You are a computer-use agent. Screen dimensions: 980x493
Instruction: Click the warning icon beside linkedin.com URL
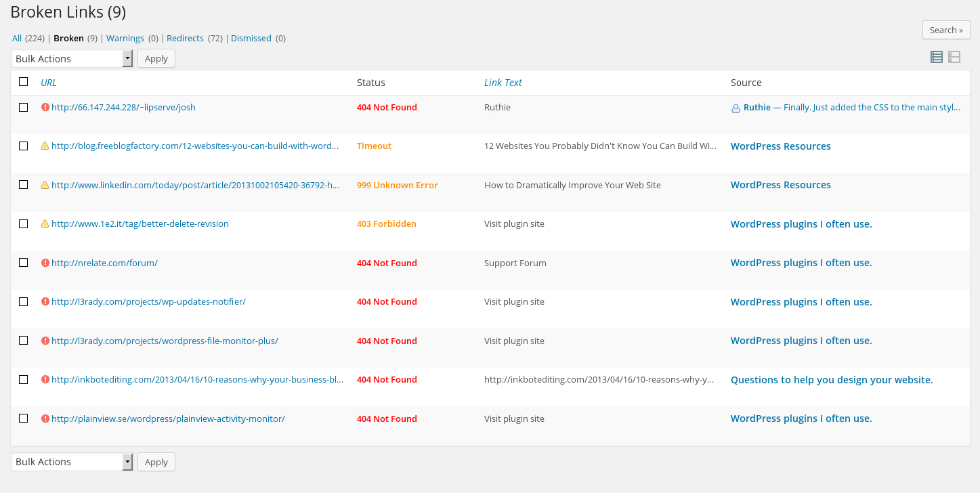[x=45, y=185]
